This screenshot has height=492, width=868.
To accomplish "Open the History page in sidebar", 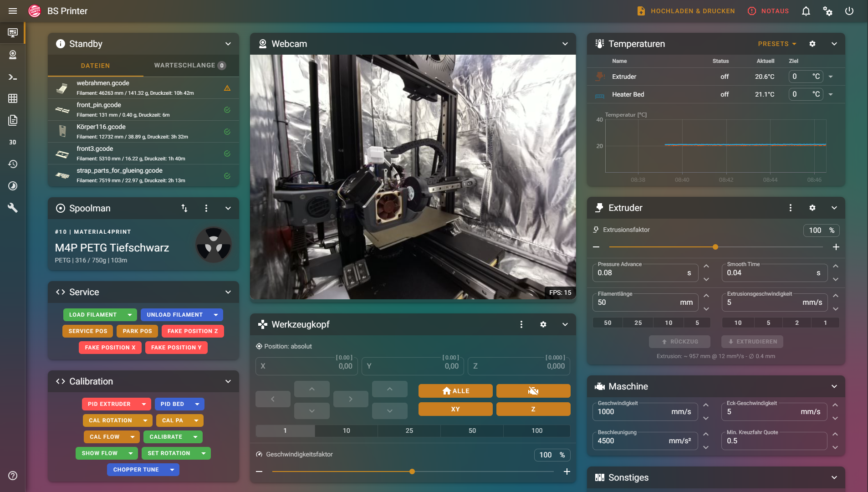I will [13, 164].
